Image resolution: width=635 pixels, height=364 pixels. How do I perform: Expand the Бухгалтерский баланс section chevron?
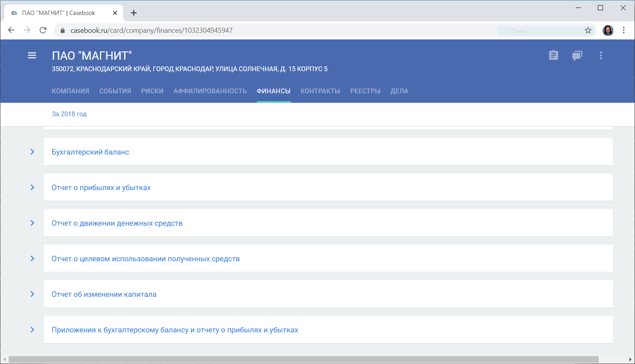tap(32, 152)
